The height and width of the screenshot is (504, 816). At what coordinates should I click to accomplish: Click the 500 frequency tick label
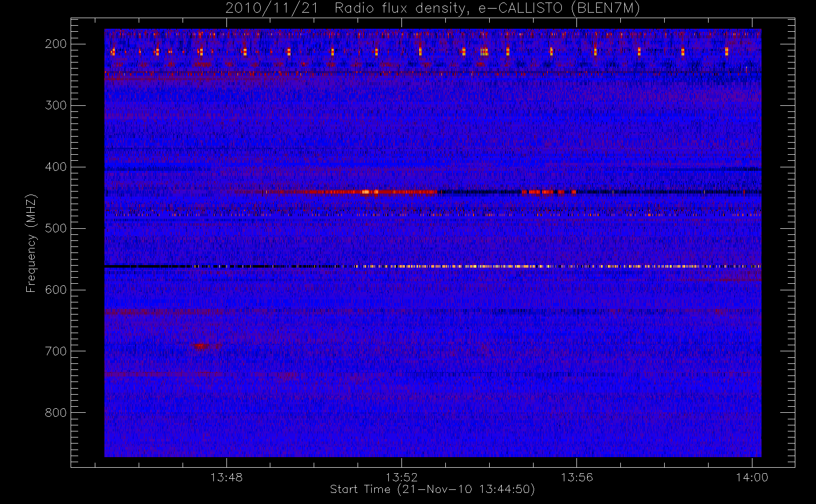pos(56,228)
